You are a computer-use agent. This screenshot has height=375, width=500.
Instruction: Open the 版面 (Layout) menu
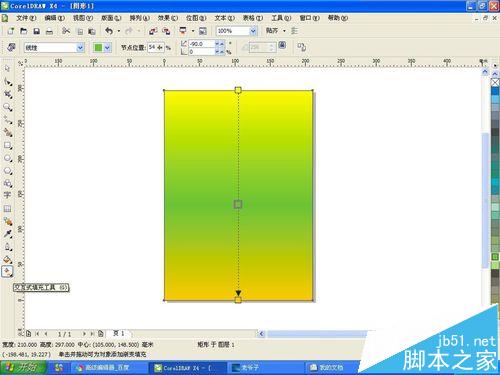111,18
